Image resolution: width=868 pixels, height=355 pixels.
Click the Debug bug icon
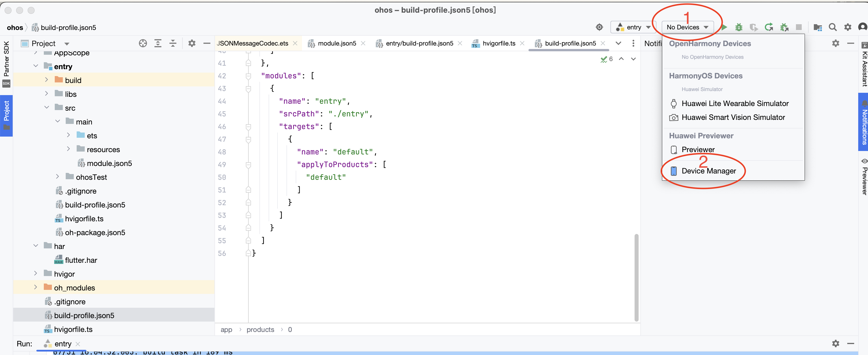point(739,27)
